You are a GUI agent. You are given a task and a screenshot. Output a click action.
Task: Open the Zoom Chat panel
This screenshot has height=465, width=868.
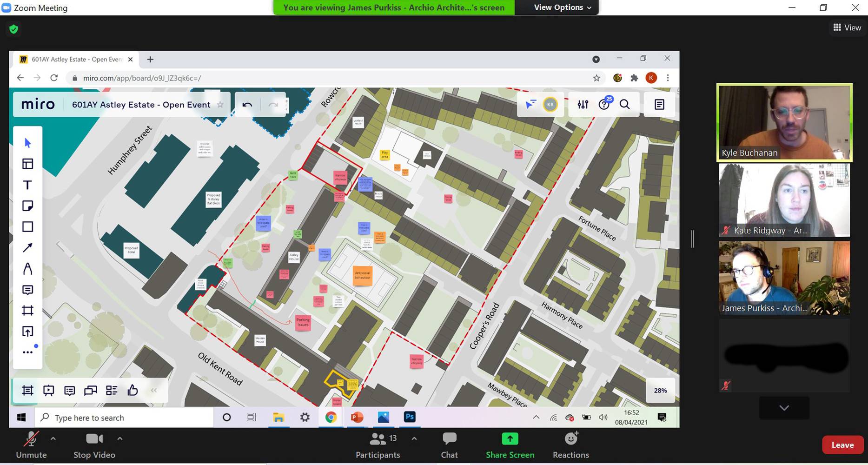click(x=449, y=445)
